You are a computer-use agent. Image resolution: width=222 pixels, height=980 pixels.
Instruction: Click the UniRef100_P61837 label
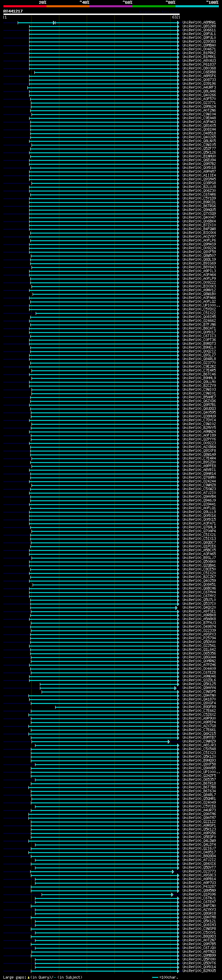[199, 65]
